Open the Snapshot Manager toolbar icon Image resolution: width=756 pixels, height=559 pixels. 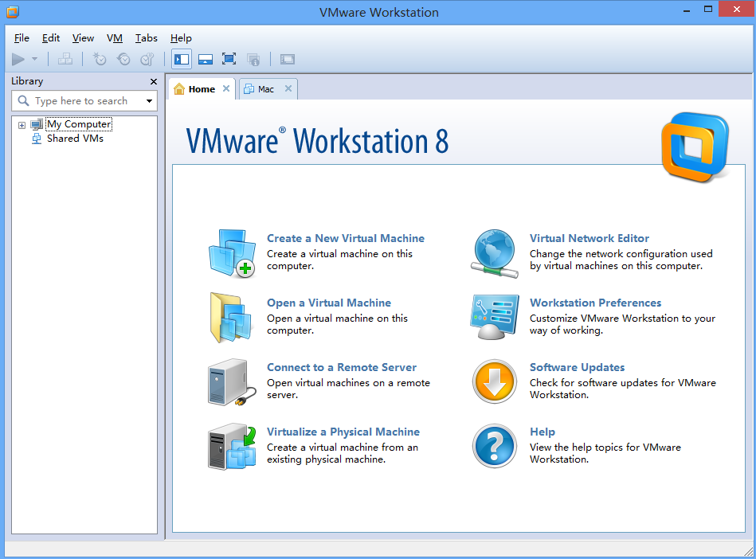pos(147,59)
